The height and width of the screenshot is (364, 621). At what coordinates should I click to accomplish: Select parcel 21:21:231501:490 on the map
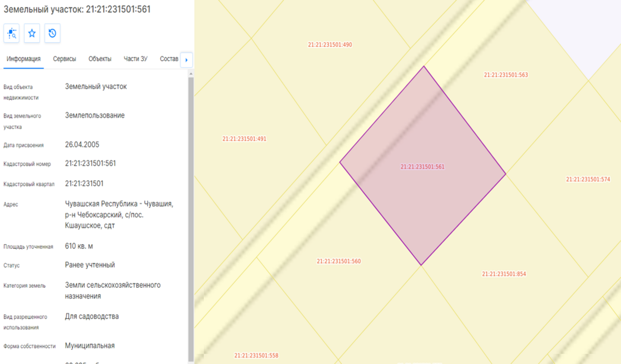pyautogui.click(x=330, y=45)
